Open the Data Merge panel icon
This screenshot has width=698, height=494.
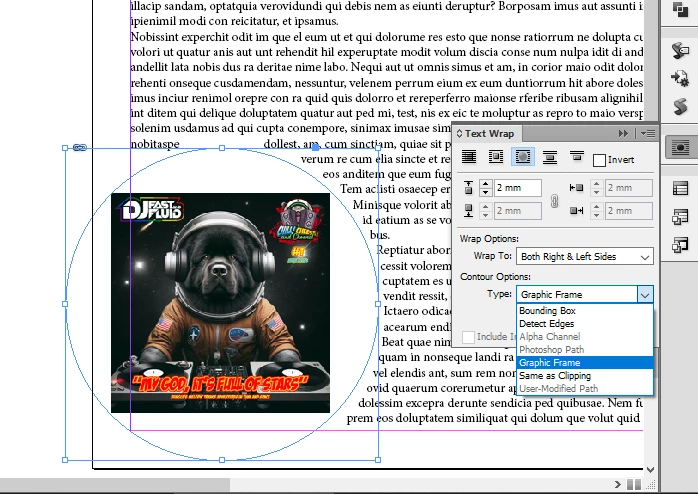[x=680, y=78]
